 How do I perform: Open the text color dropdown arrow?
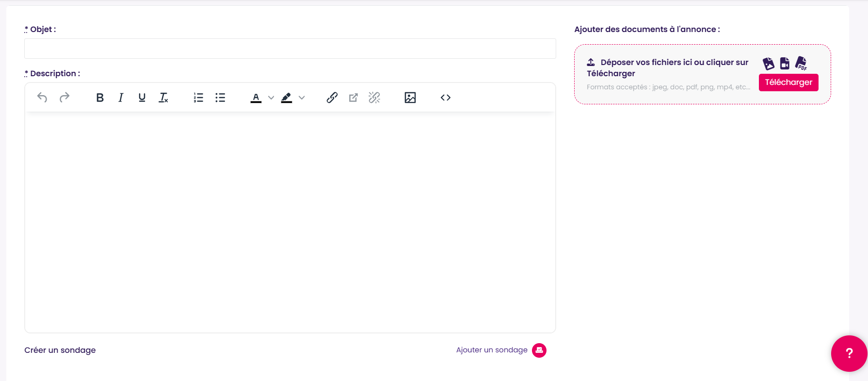pyautogui.click(x=271, y=98)
